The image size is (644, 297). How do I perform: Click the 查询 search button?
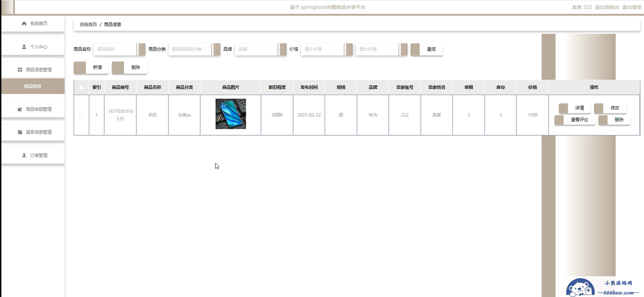[427, 49]
